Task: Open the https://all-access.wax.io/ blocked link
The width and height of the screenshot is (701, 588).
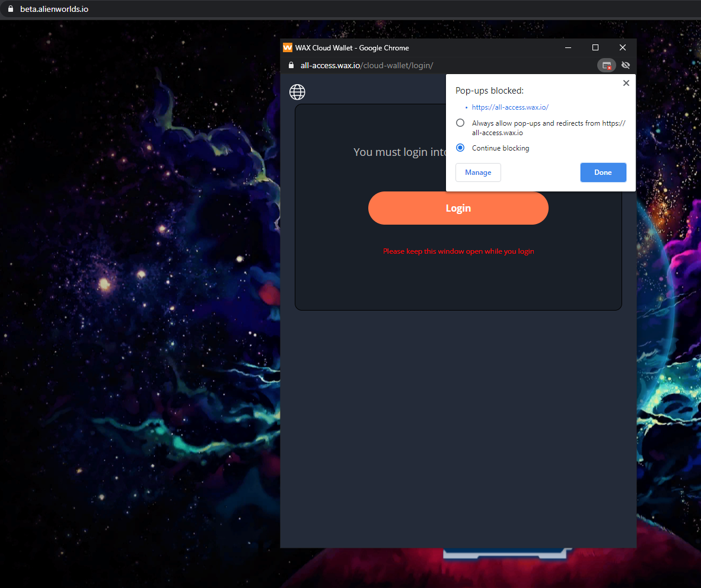Action: [510, 107]
